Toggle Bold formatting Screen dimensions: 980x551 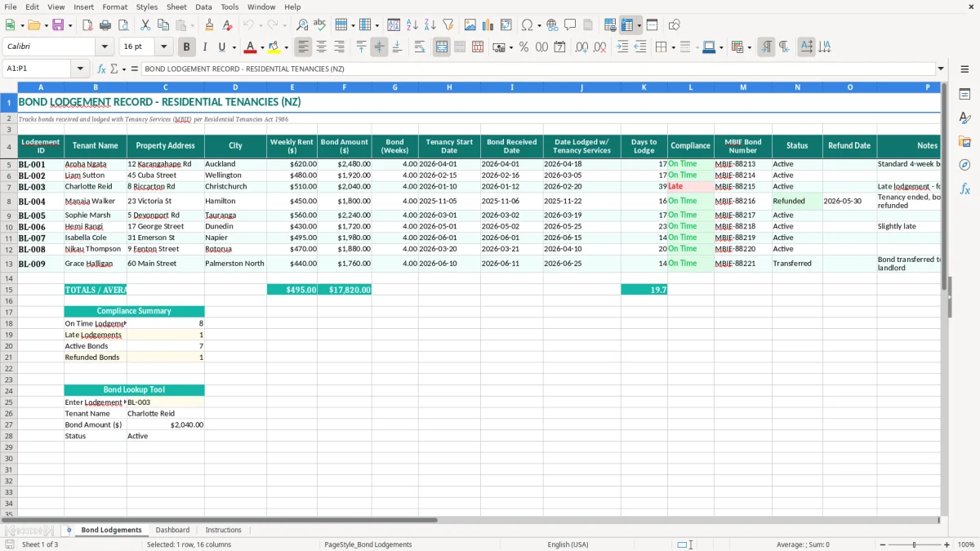pos(186,47)
